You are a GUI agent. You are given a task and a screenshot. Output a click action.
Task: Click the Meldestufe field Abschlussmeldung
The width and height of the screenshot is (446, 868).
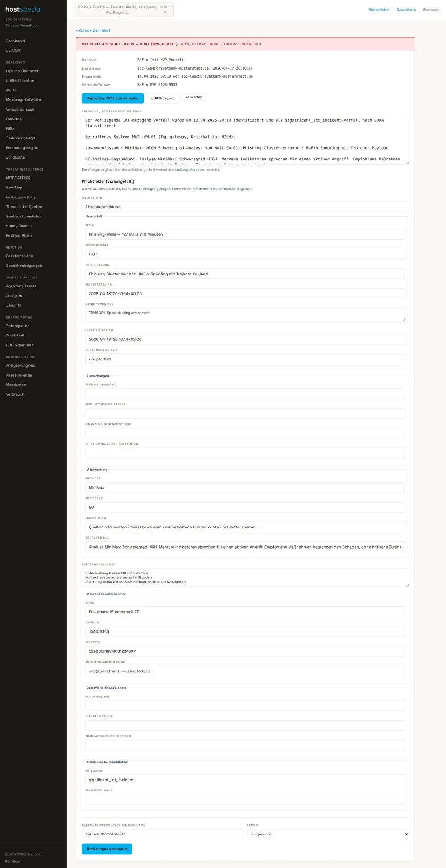tap(245, 207)
